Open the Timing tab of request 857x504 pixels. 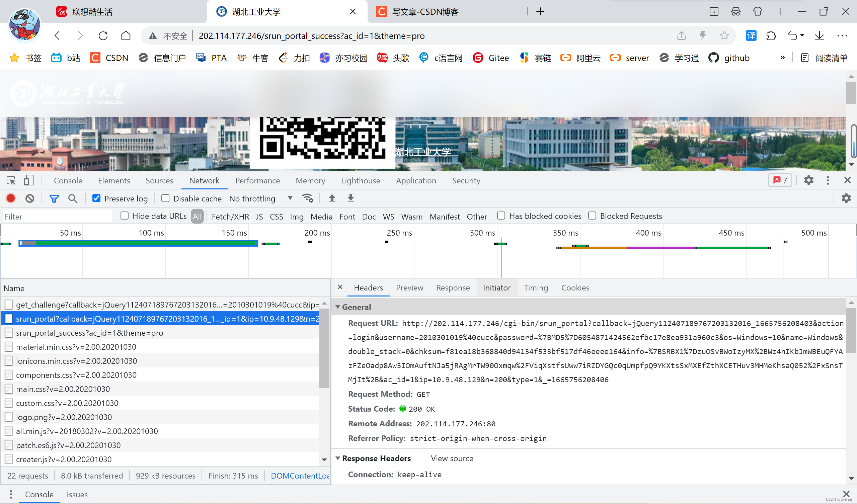[536, 288]
